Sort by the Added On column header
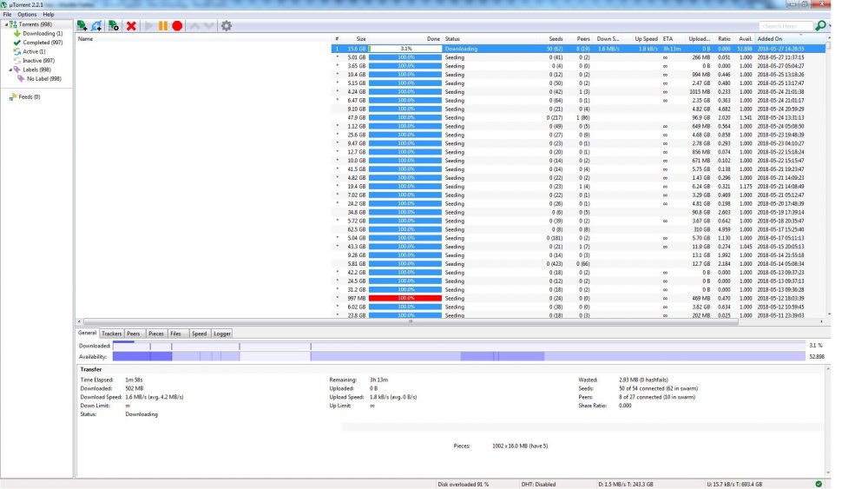Viewport: 868px width, 489px height. [789, 39]
